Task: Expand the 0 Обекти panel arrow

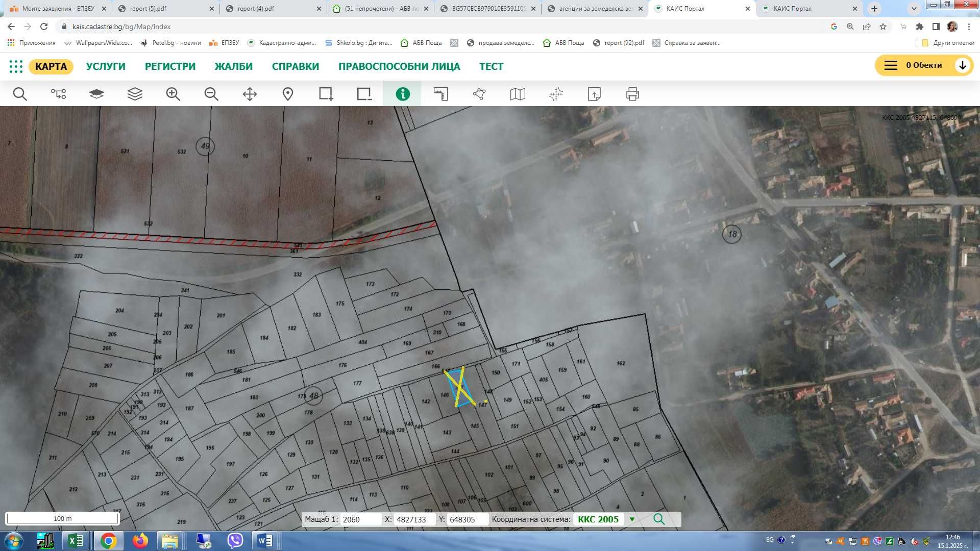Action: point(962,65)
